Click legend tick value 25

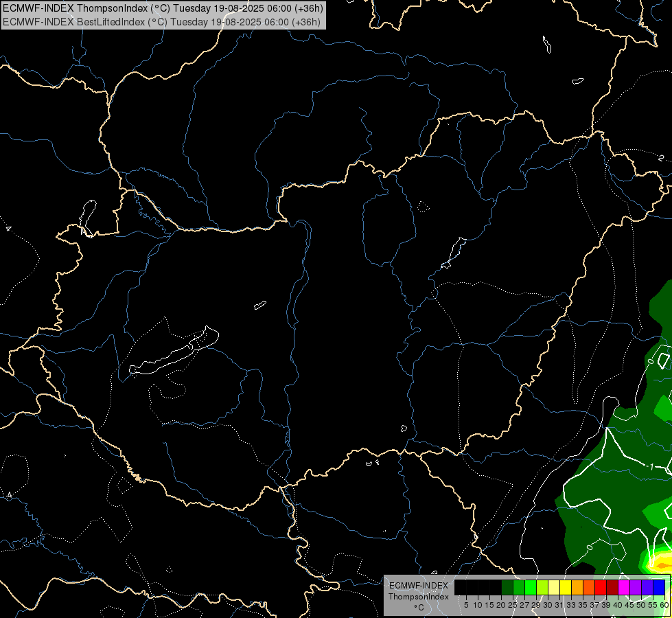[x=513, y=605]
